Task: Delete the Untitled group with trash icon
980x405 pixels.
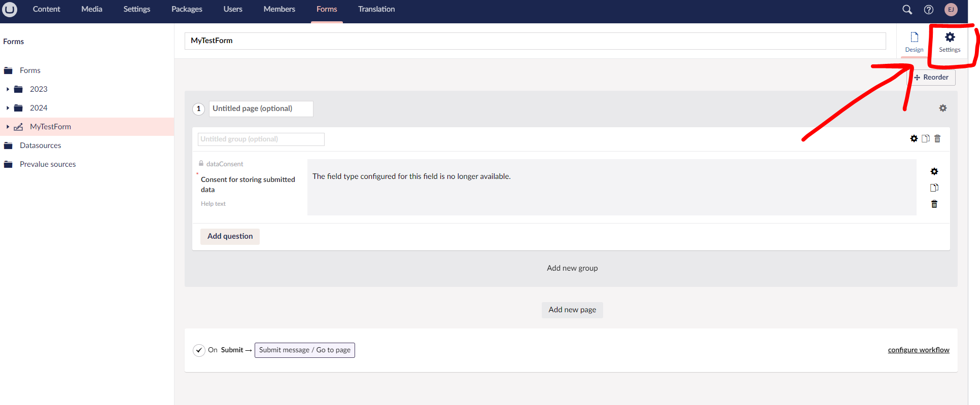Action: pyautogui.click(x=937, y=138)
